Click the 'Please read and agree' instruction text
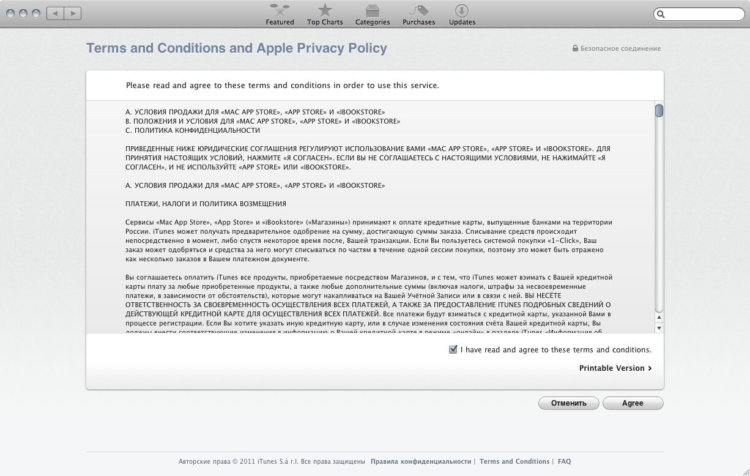Image resolution: width=750 pixels, height=476 pixels. [282, 85]
